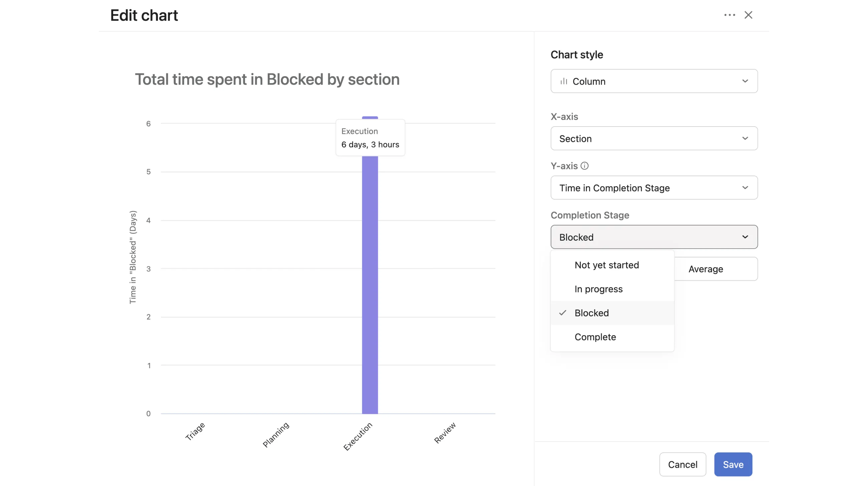Save the chart changes
The height and width of the screenshot is (486, 868).
tap(733, 464)
